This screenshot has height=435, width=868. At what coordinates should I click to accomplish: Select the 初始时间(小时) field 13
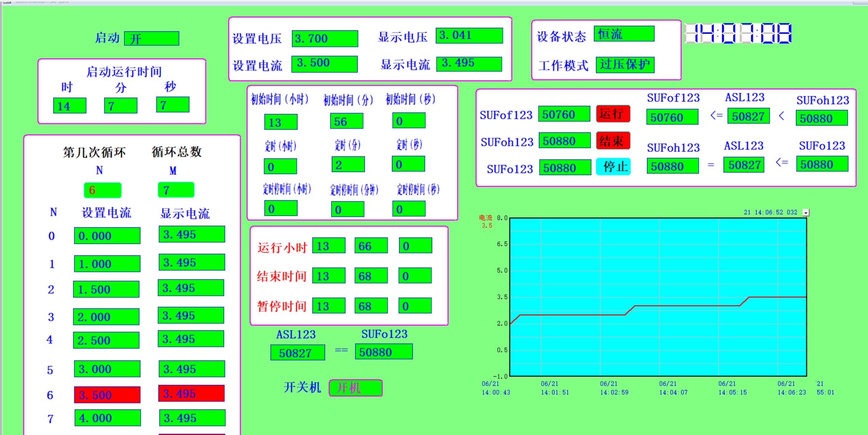pyautogui.click(x=281, y=122)
